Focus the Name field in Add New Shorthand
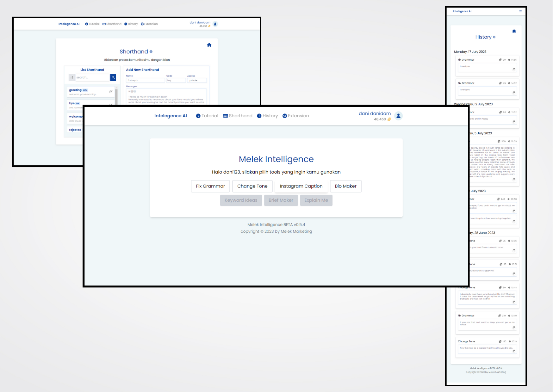The height and width of the screenshot is (392, 553). pyautogui.click(x=145, y=80)
